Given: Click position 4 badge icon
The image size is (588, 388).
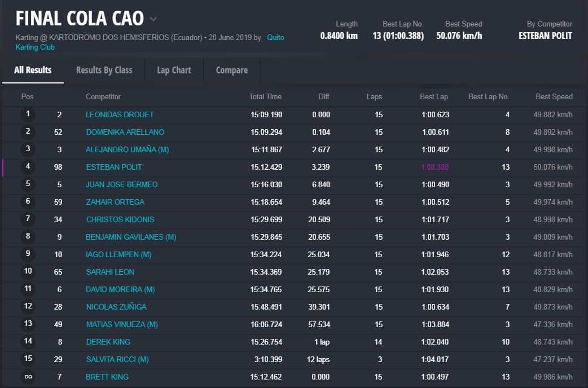Looking at the screenshot, I should 28,167.
